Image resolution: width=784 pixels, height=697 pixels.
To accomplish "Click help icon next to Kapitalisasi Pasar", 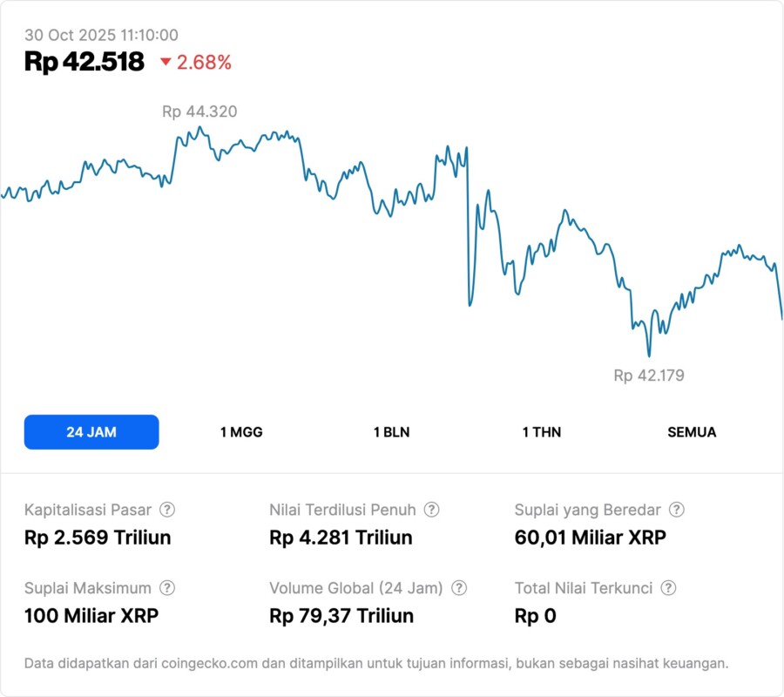I will pyautogui.click(x=167, y=510).
